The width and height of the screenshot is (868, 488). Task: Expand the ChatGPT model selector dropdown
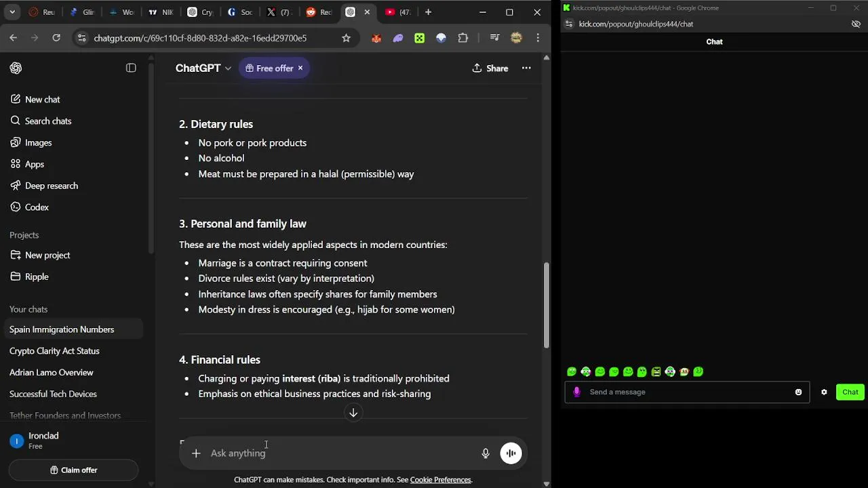point(203,68)
